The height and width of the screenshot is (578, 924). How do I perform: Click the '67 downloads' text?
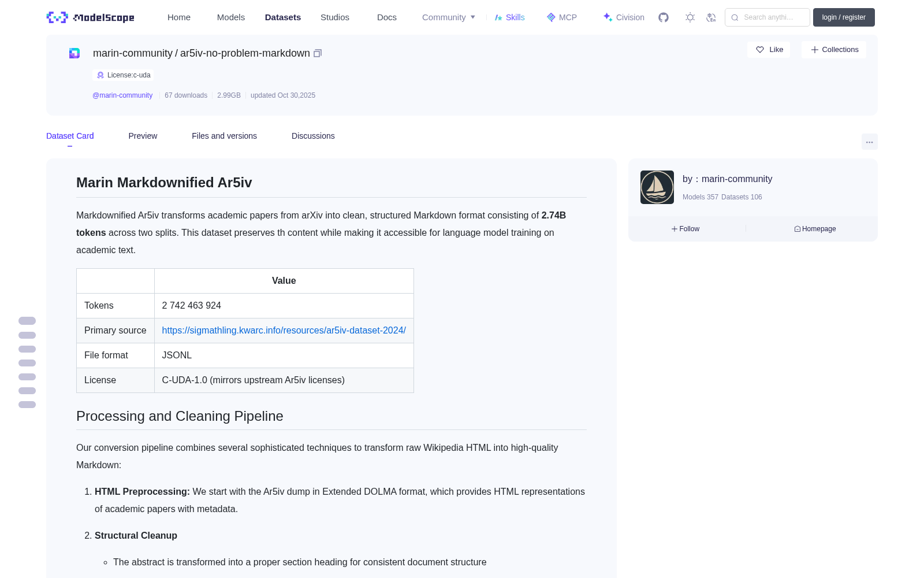click(186, 95)
